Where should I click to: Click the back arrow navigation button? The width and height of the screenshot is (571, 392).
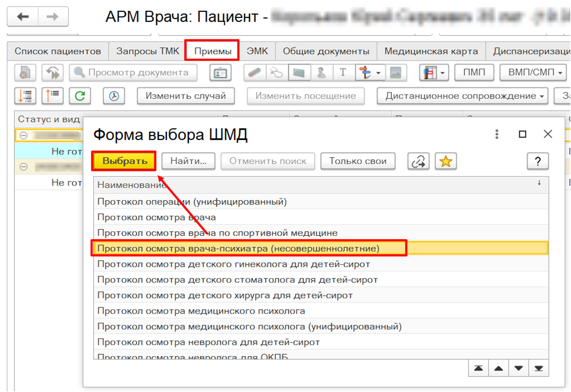[23, 16]
